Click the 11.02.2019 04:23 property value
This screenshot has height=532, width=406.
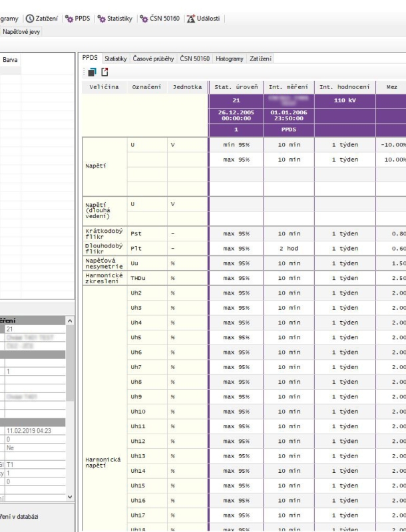click(x=35, y=430)
